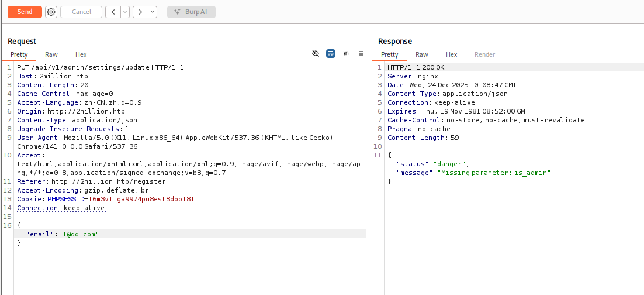Image resolution: width=644 pixels, height=295 pixels.
Task: Switch to the response Render tab
Action: (x=484, y=54)
